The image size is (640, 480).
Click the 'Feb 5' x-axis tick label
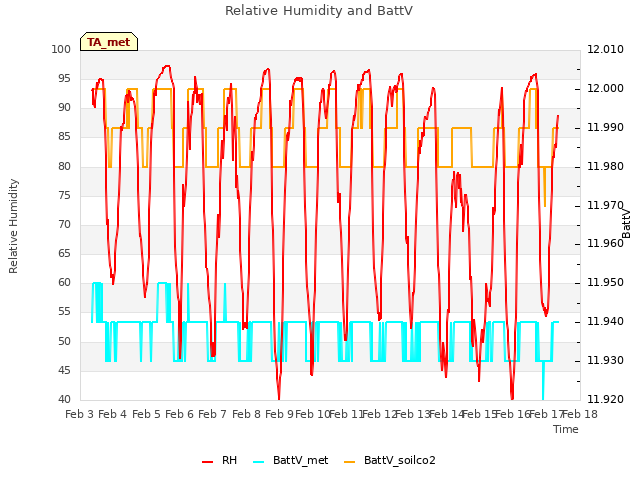click(x=146, y=414)
